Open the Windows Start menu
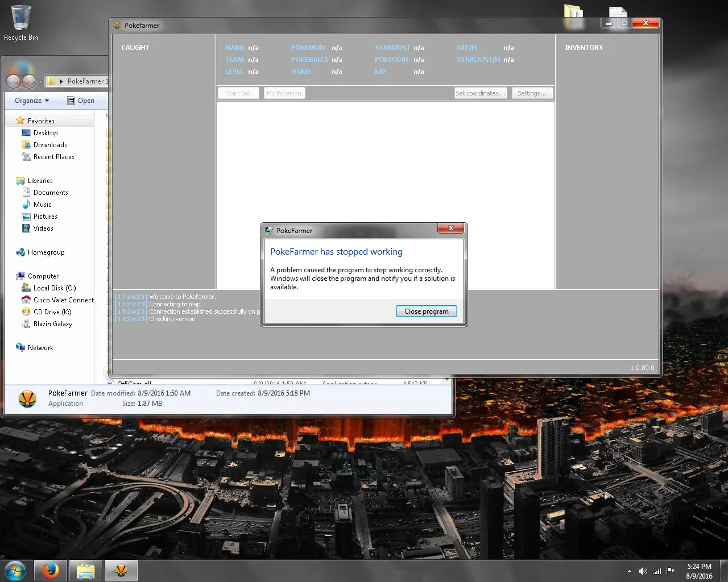This screenshot has width=728, height=582. (x=15, y=571)
